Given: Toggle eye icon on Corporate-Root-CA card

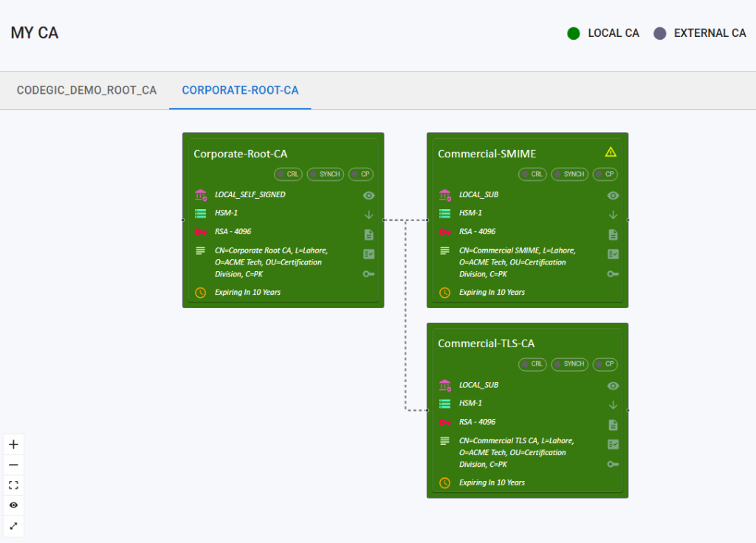Looking at the screenshot, I should pyautogui.click(x=369, y=196).
